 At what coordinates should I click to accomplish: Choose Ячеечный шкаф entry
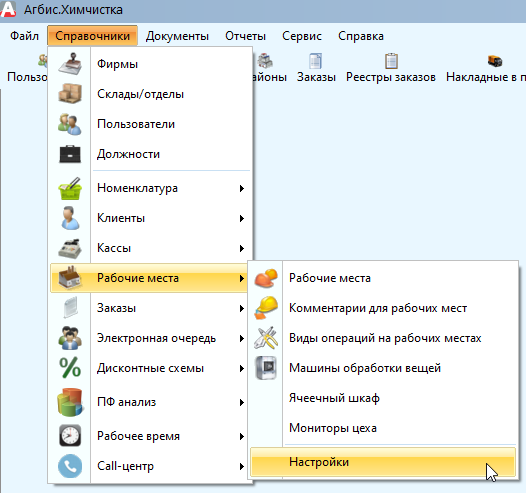[x=383, y=398]
